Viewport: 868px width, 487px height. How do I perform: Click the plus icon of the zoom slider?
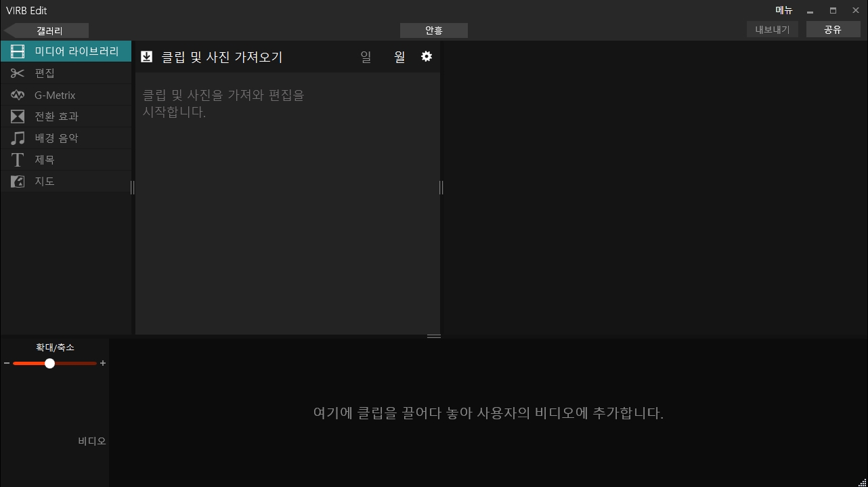pos(103,363)
